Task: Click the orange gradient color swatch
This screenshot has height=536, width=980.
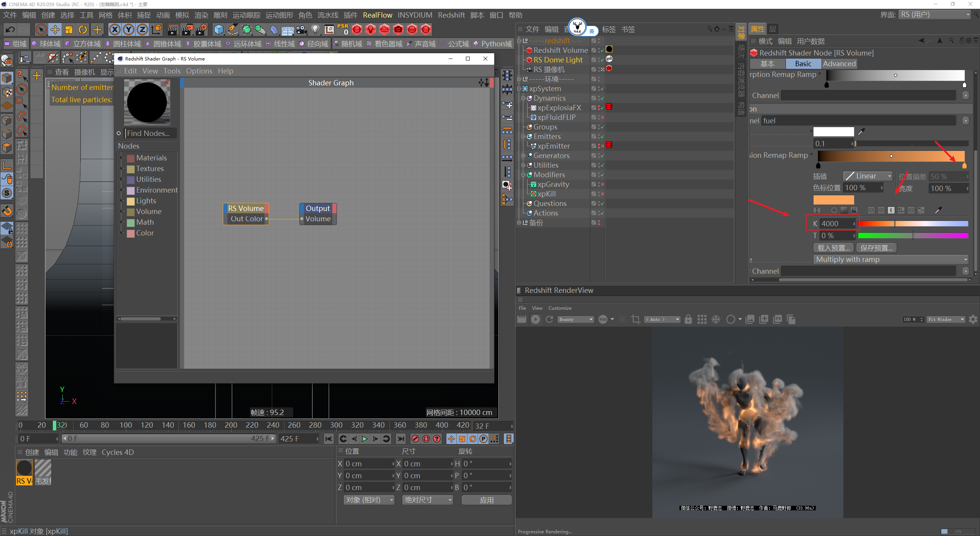Action: tap(833, 200)
